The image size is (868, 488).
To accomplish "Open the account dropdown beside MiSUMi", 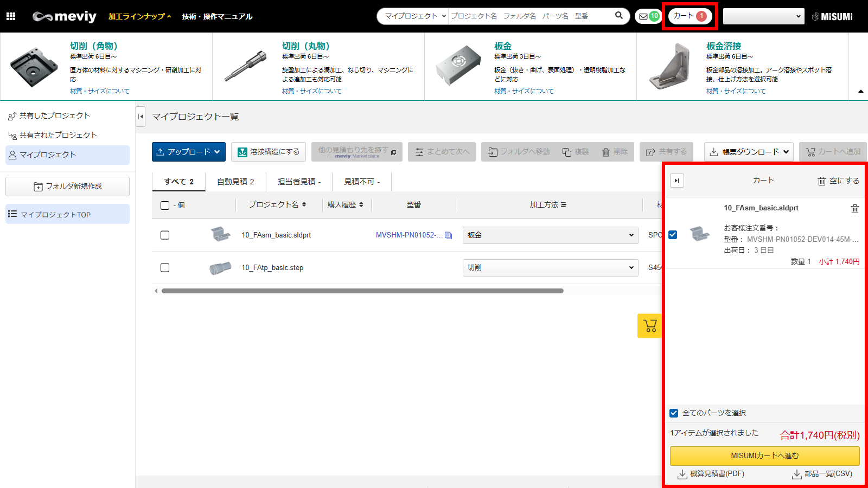I will pyautogui.click(x=763, y=16).
